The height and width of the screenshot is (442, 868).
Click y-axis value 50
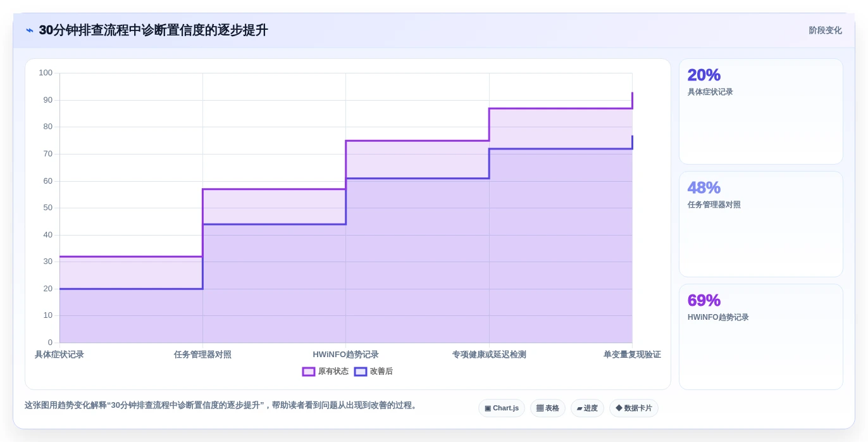coord(48,208)
